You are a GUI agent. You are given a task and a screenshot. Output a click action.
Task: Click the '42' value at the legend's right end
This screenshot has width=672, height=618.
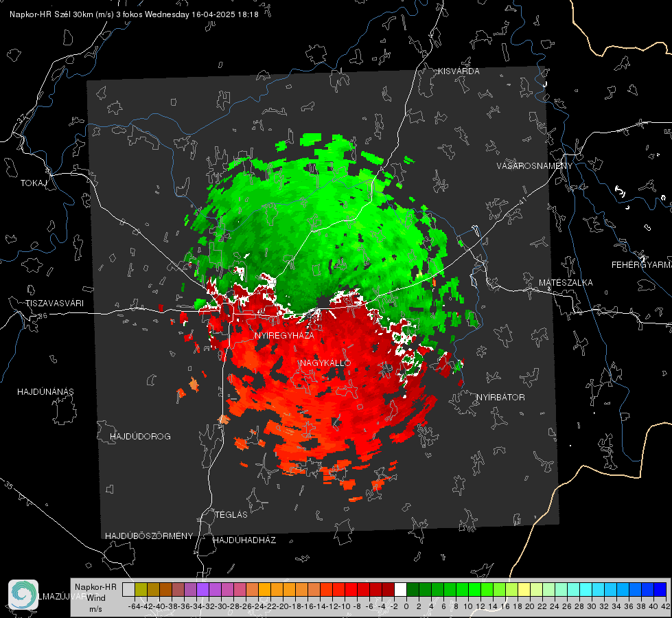(665, 606)
